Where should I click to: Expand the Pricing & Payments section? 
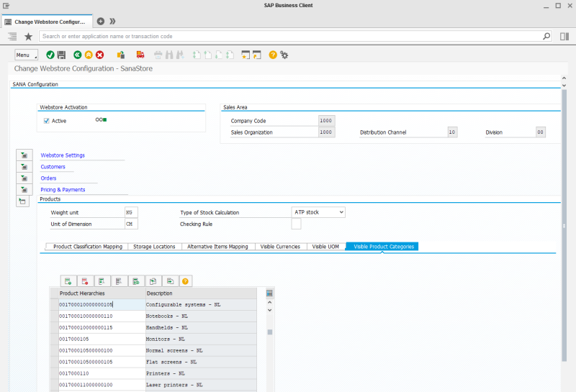(24, 189)
